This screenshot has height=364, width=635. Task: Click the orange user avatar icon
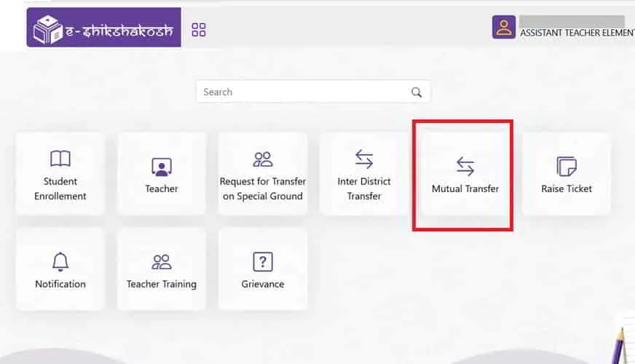click(x=503, y=27)
